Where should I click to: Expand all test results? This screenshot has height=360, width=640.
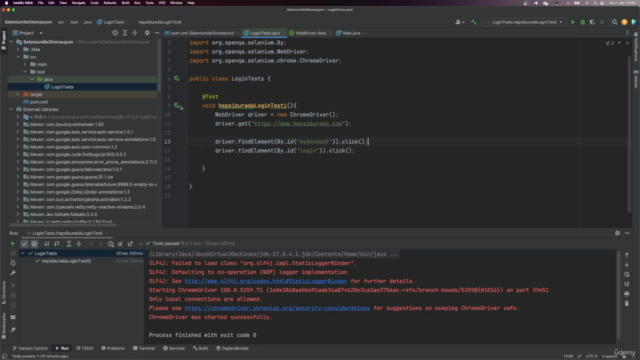(x=69, y=244)
